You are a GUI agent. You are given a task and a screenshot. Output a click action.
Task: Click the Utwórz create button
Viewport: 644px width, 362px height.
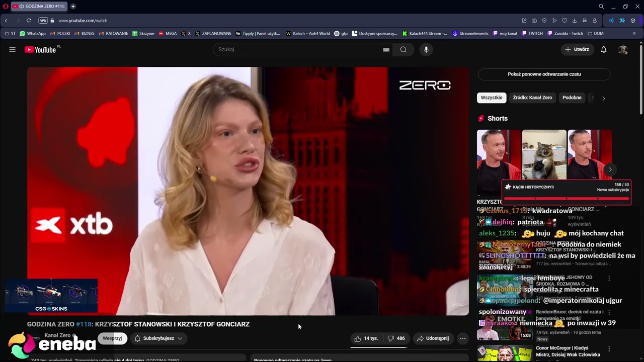tap(577, 49)
